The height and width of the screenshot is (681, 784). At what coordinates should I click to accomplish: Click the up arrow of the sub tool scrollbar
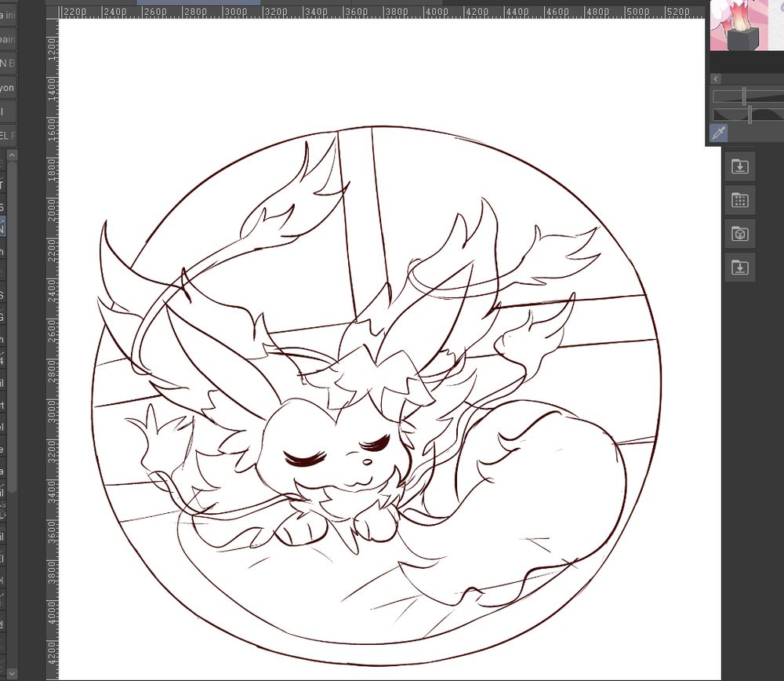[12, 155]
